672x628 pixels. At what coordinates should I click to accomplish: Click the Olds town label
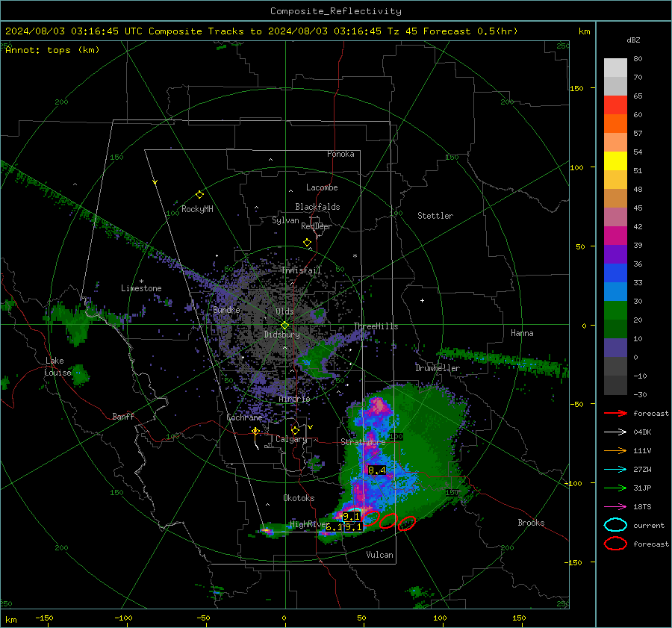pyautogui.click(x=284, y=311)
